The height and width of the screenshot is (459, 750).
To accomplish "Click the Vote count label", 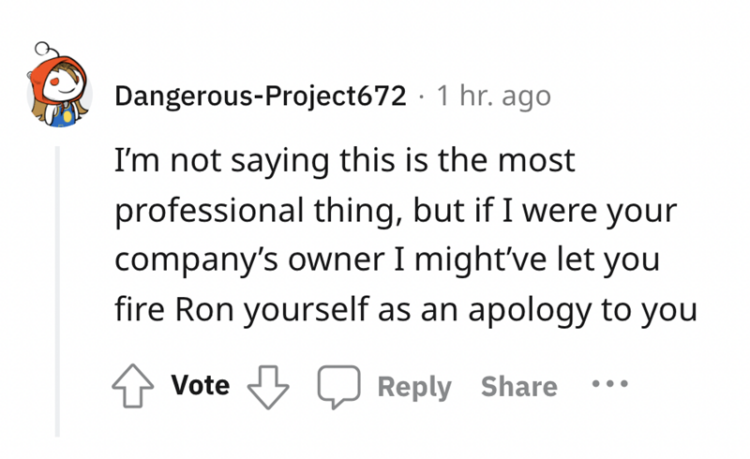I will click(200, 385).
